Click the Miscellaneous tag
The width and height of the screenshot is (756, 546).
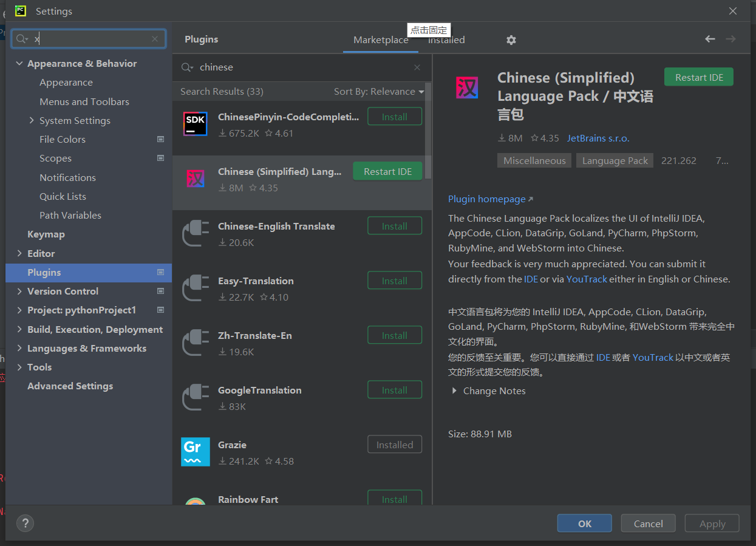point(534,160)
